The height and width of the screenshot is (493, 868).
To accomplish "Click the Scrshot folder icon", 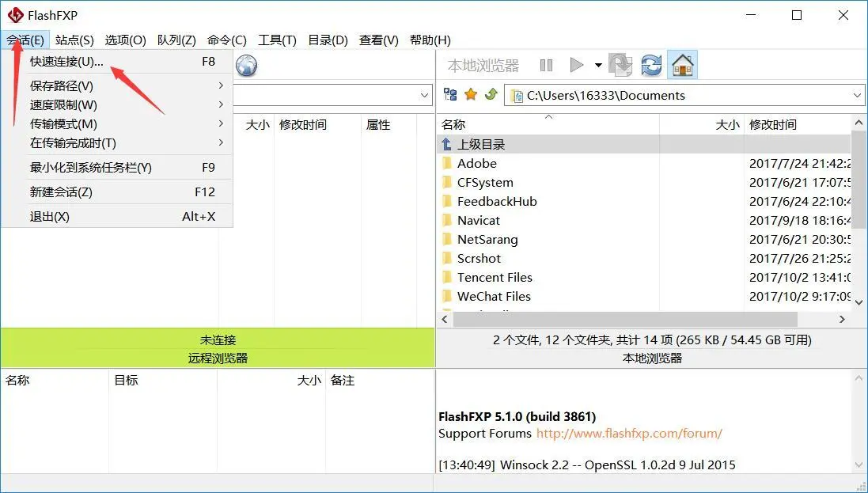I will point(447,258).
